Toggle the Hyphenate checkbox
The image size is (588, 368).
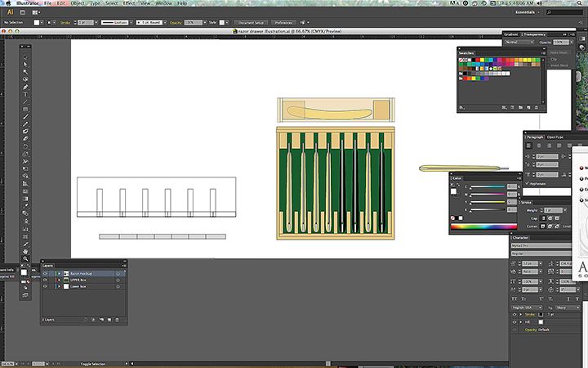[x=528, y=184]
